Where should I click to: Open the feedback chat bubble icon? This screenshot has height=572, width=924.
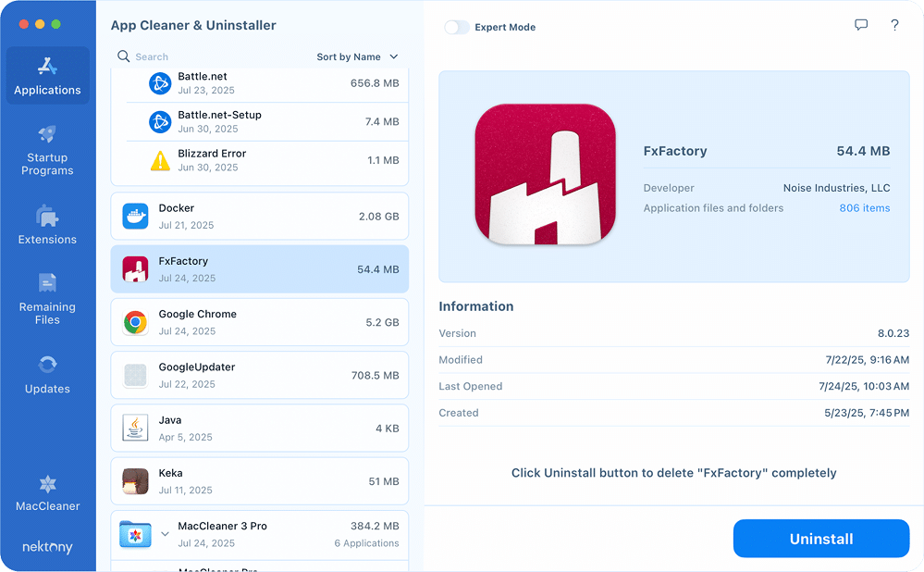click(x=861, y=25)
